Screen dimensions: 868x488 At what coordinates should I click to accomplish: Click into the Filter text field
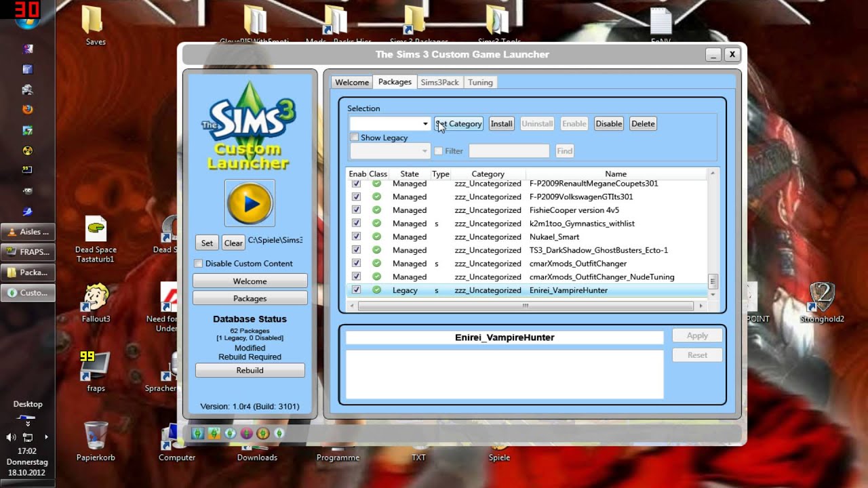pyautogui.click(x=509, y=151)
